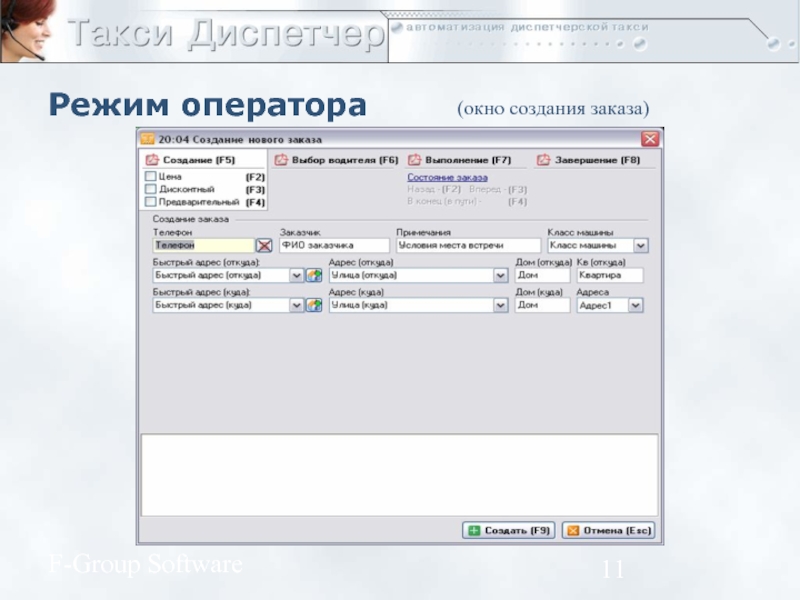The height and width of the screenshot is (600, 800).
Task: Click the Выбор водителя (F6) step icon
Action: (x=282, y=160)
